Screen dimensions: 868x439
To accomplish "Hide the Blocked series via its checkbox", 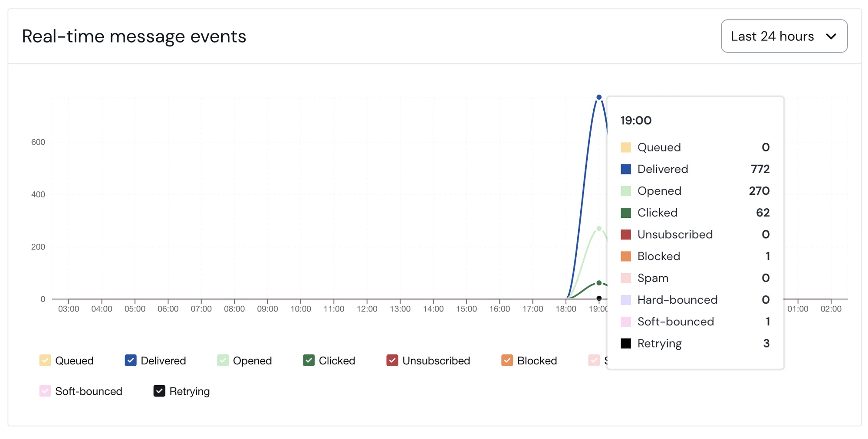I will coord(507,360).
